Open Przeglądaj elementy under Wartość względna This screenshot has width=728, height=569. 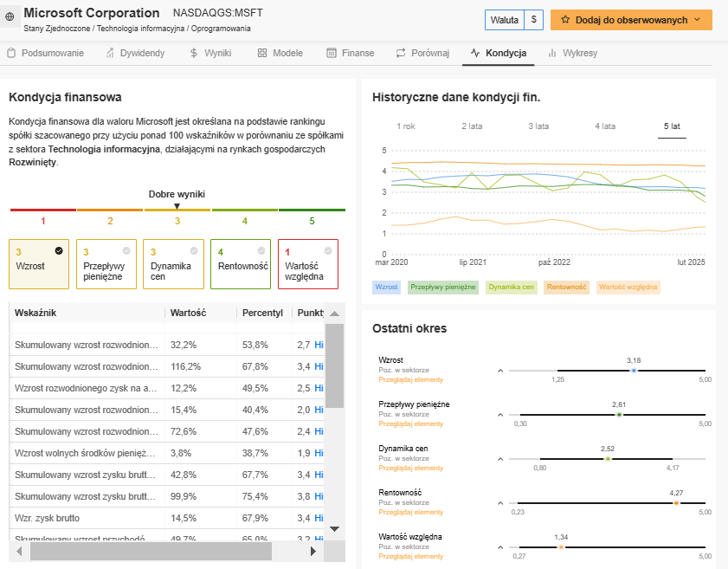coord(411,556)
